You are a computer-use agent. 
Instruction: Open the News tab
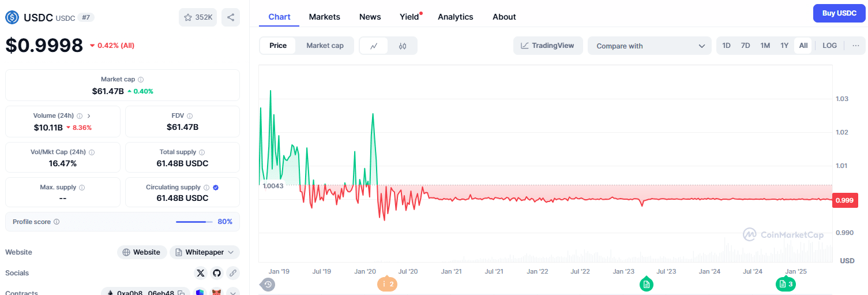click(x=370, y=17)
